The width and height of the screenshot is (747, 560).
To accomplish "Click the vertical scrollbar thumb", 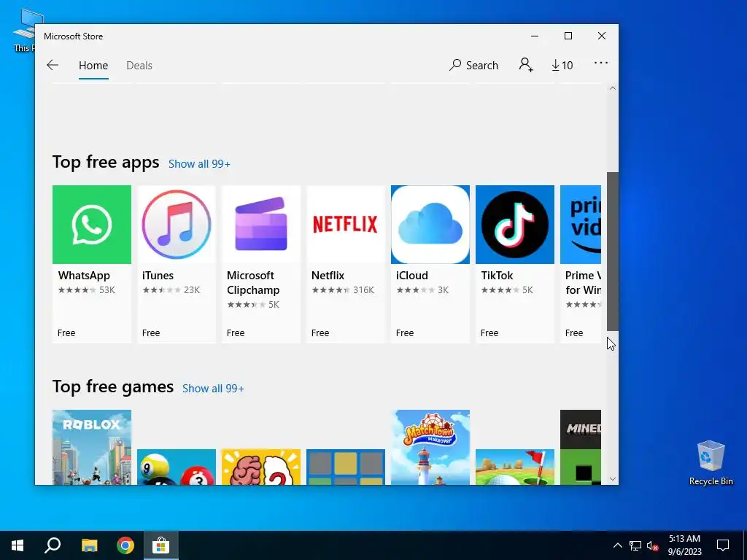I will point(613,251).
